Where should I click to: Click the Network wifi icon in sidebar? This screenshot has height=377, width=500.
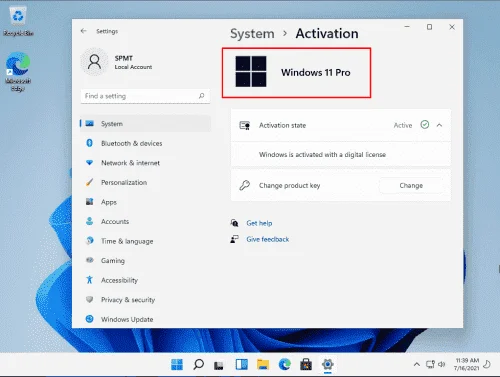coord(89,163)
